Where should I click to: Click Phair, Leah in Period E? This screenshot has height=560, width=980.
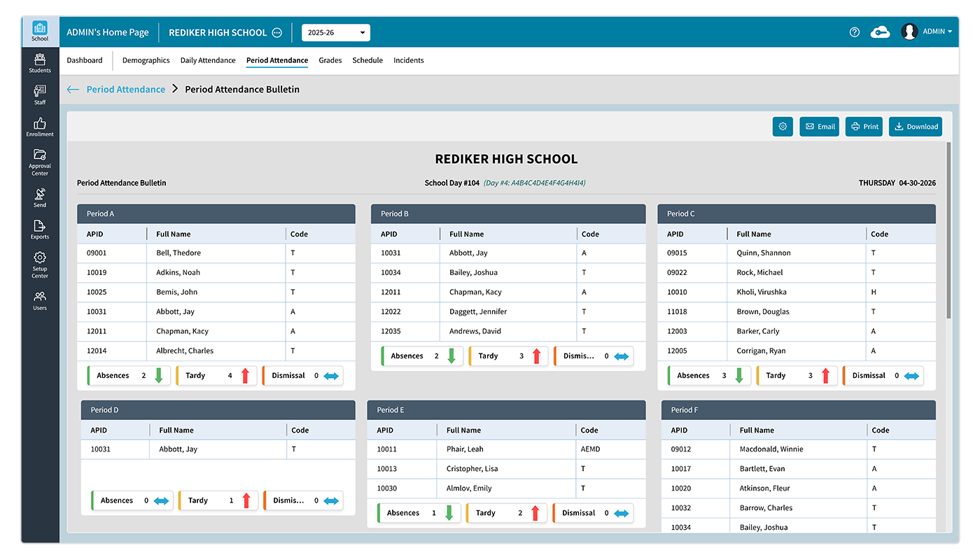[x=465, y=449]
